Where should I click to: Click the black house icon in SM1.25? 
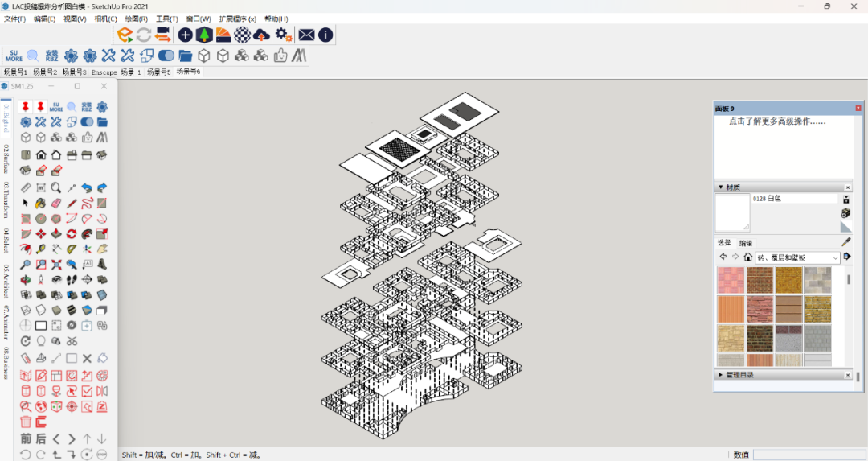40,154
